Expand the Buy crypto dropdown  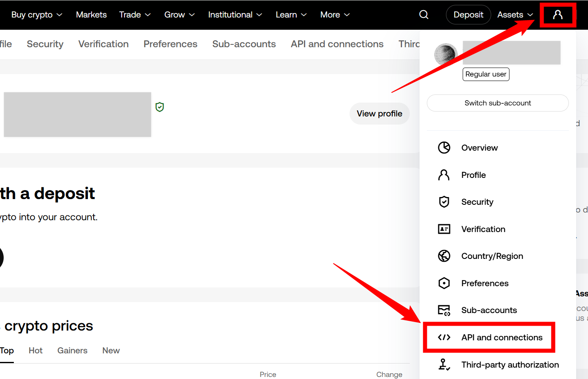coord(37,15)
